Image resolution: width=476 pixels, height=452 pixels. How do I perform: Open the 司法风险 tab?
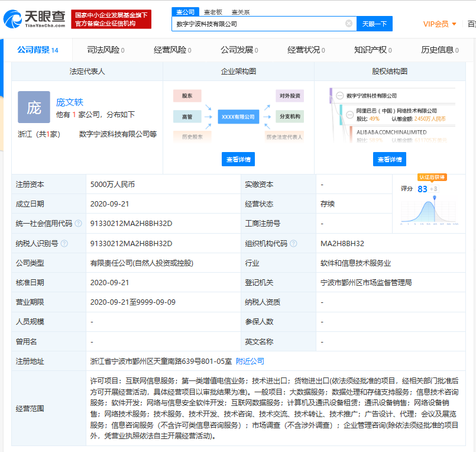105,50
